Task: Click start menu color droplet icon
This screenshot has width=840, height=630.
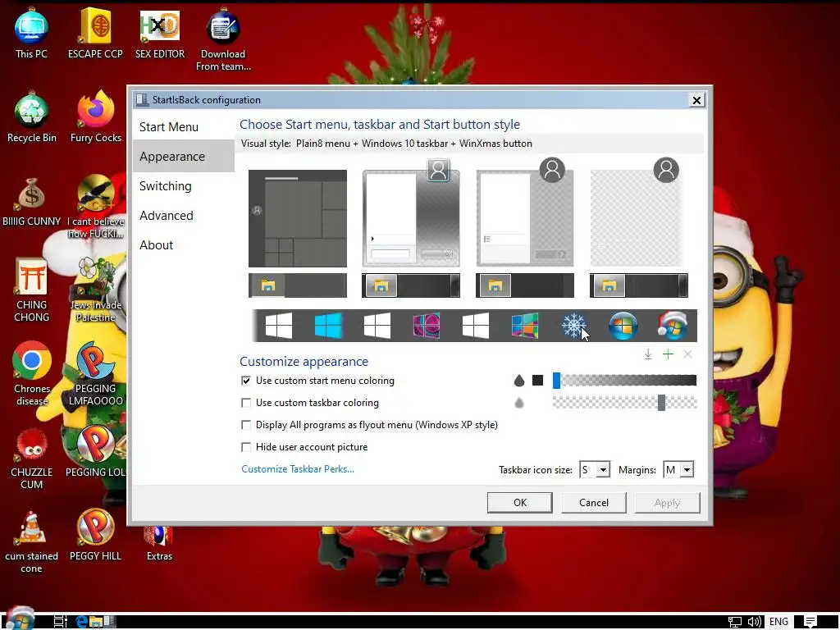Action: [x=518, y=381]
